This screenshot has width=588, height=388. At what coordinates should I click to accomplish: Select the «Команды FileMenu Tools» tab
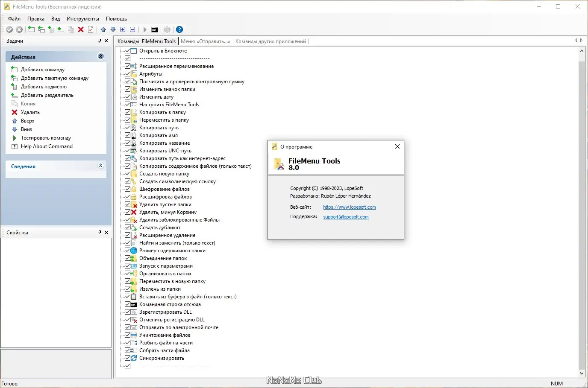(147, 41)
